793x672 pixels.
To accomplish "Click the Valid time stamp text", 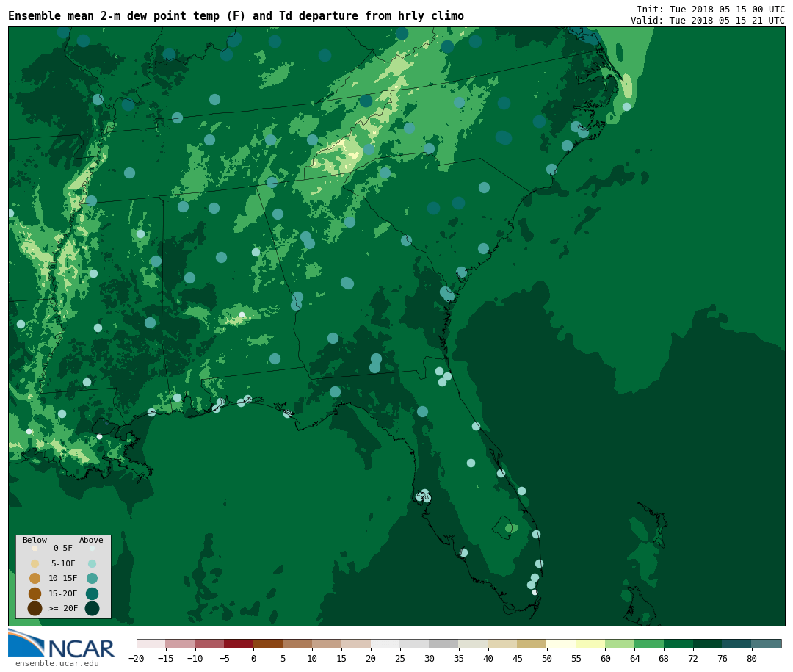I will (707, 21).
